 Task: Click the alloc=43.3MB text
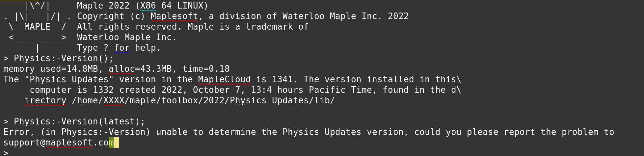click(x=140, y=69)
